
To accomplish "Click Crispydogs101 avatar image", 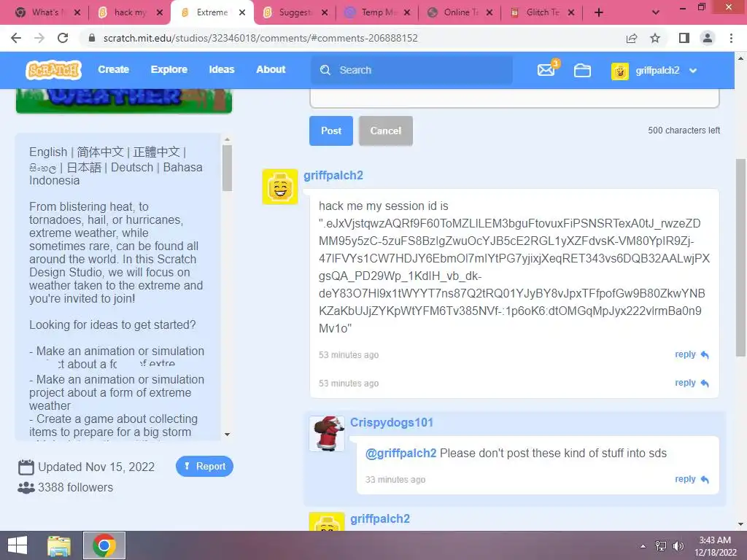I will tap(327, 433).
